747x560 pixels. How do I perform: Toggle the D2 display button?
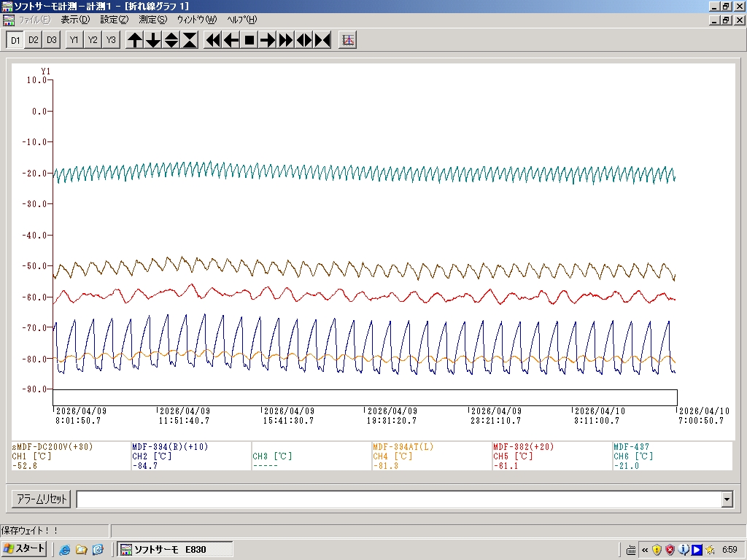point(33,40)
